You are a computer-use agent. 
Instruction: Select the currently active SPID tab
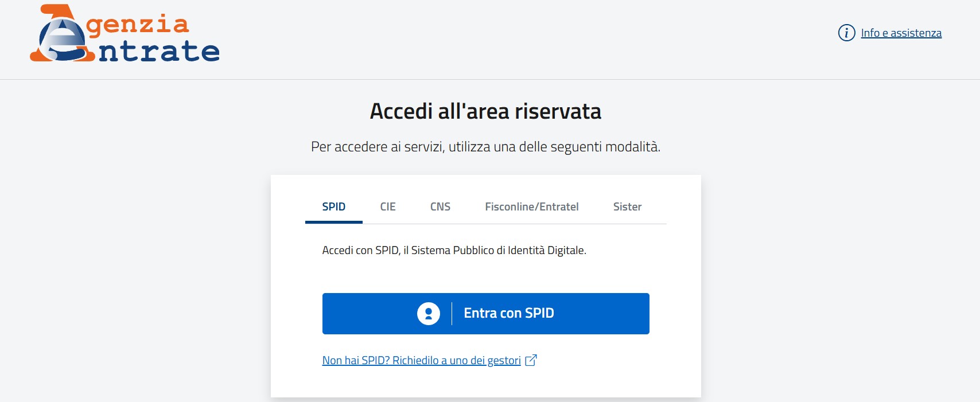tap(333, 206)
